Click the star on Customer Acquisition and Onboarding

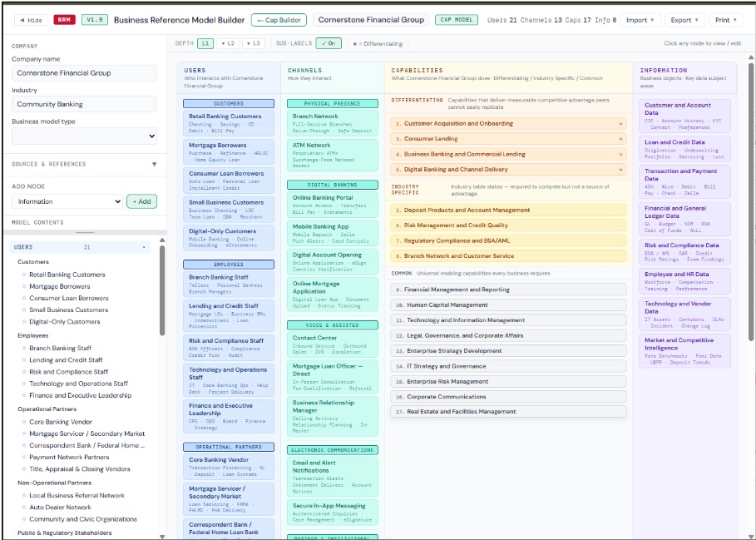pos(620,124)
